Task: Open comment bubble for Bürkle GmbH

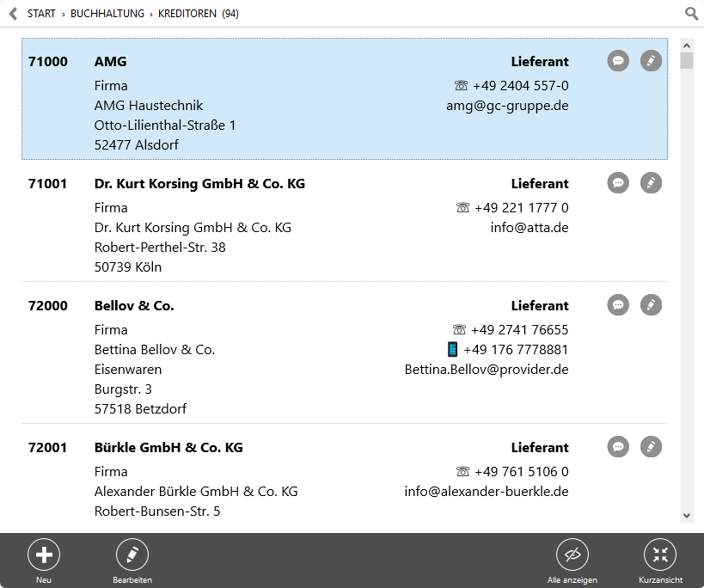Action: pos(618,447)
